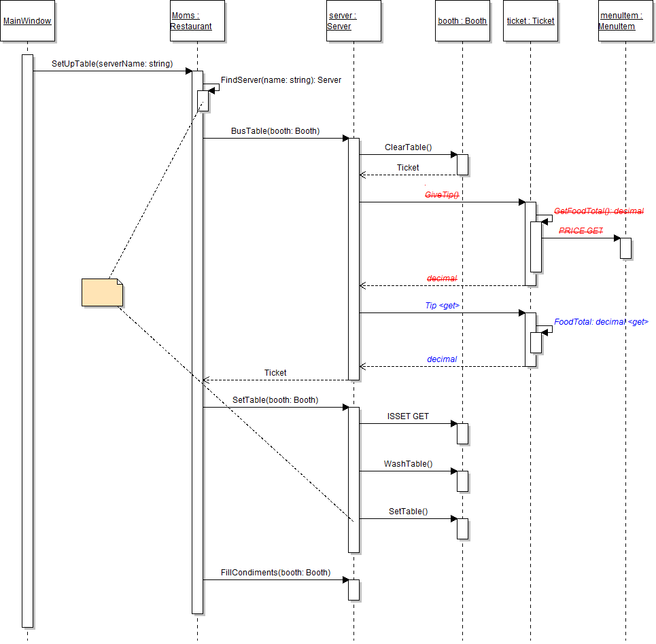Click the server : Server object box
This screenshot has height=644, width=656.
coord(353,21)
